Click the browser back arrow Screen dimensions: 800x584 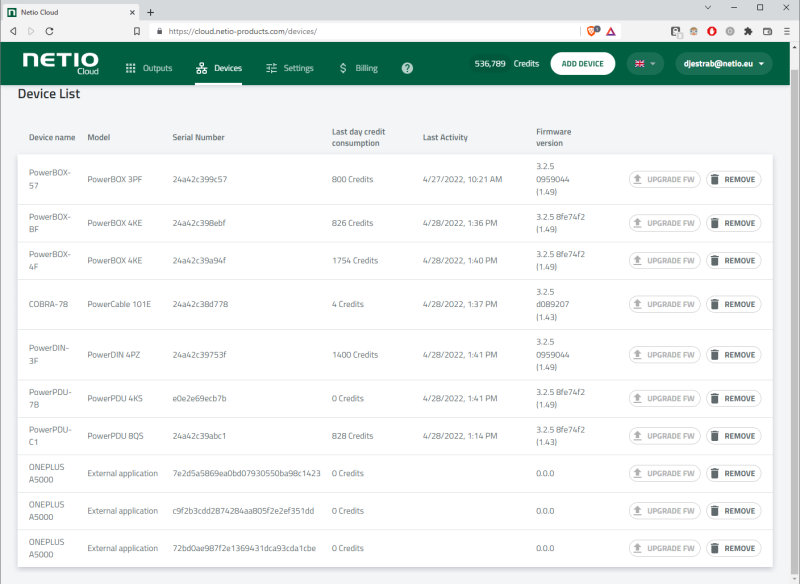point(12,31)
